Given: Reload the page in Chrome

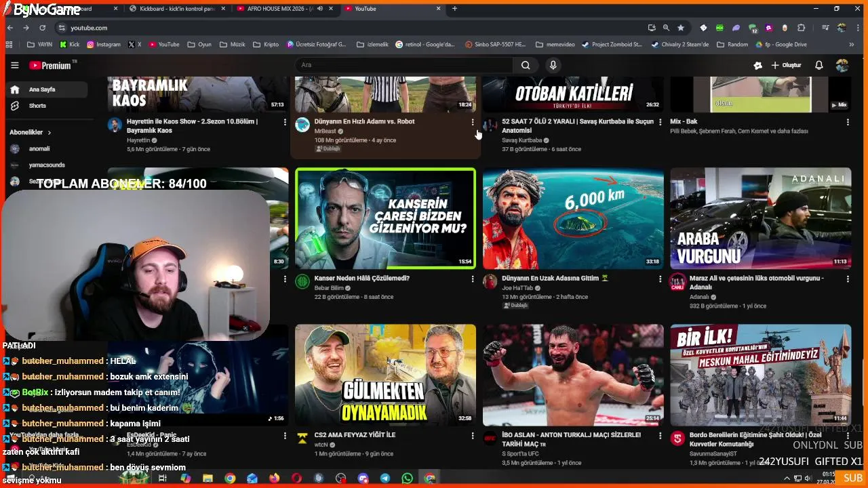Looking at the screenshot, I should (42, 28).
